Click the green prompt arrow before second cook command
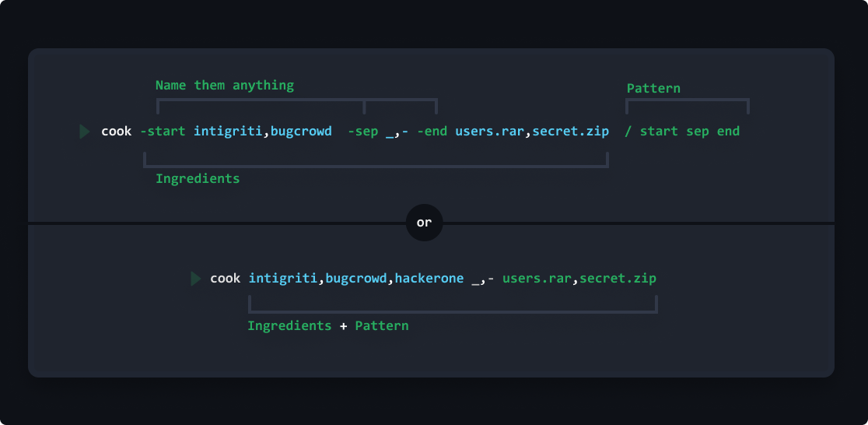Screen dimensions: 868x425 [195, 279]
